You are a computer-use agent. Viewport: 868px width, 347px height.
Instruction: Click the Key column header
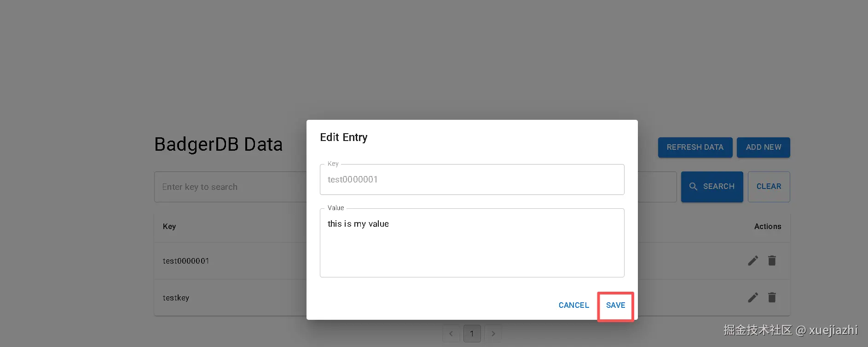click(169, 226)
